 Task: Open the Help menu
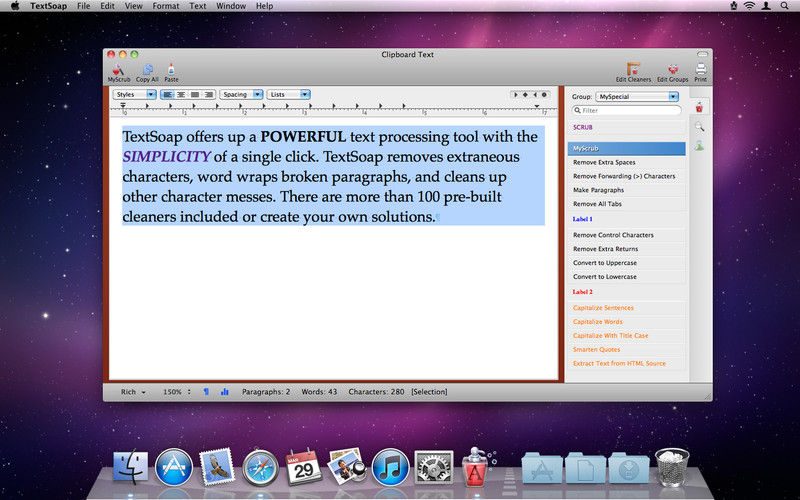264,6
